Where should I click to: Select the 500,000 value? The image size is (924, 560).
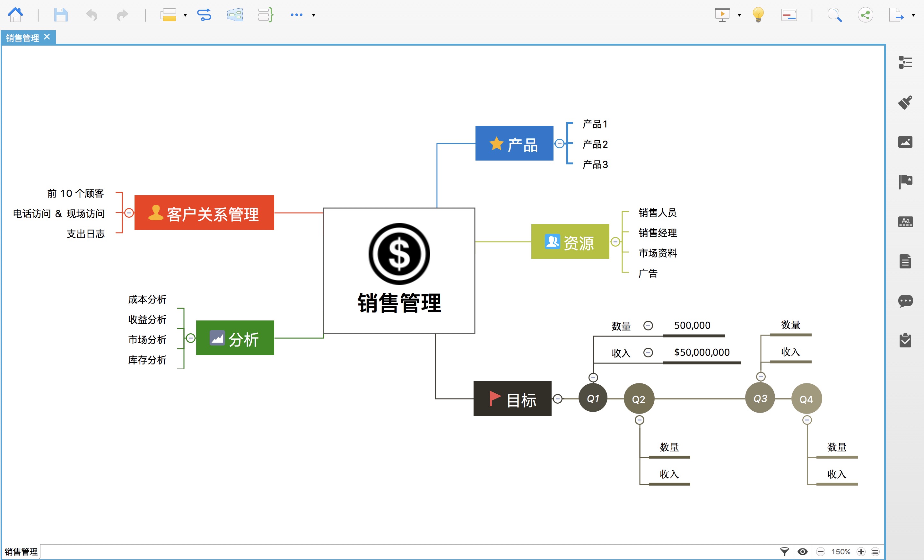[692, 325]
